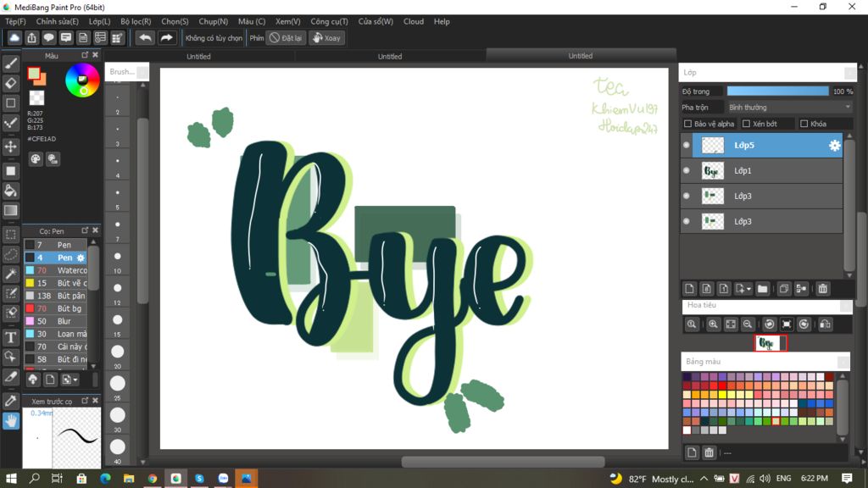Select the Bucket fill tool
868x488 pixels.
pos(10,191)
